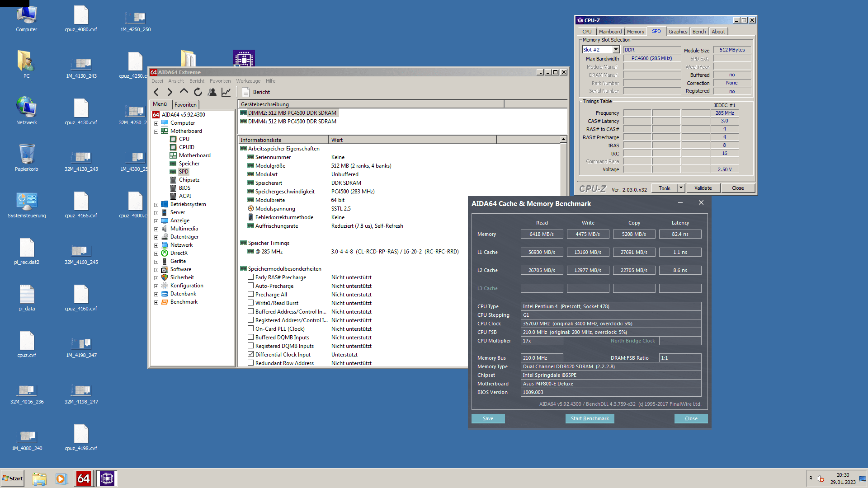Click Close in benchmark window
Image resolution: width=868 pixels, height=488 pixels.
[691, 418]
